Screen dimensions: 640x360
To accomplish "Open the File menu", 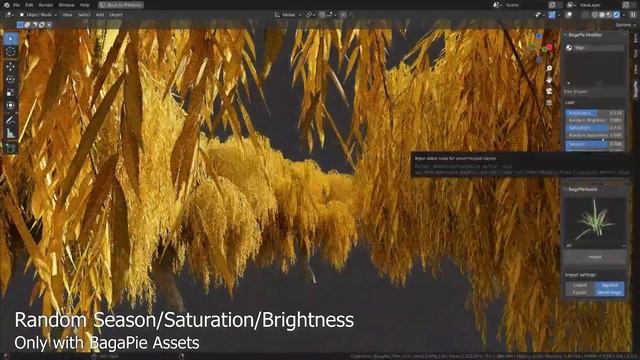I will click(x=16, y=5).
